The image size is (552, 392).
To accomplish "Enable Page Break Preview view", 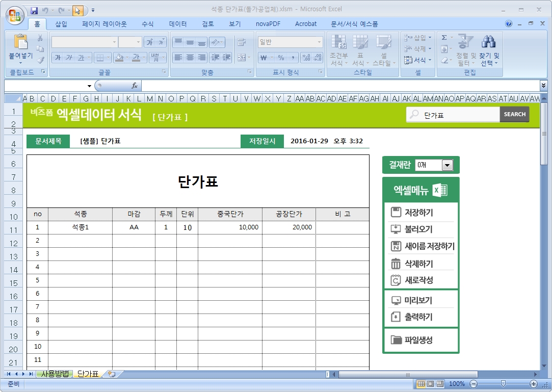I will 440,384.
